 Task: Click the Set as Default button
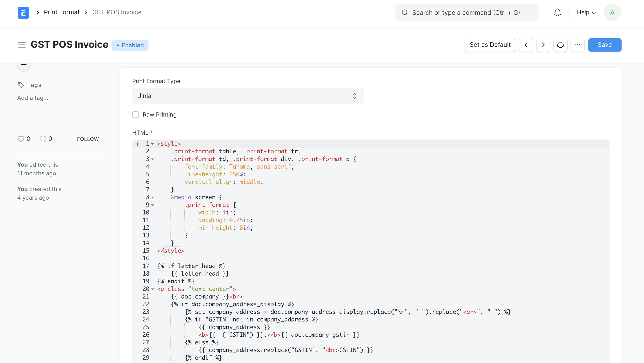pos(490,45)
